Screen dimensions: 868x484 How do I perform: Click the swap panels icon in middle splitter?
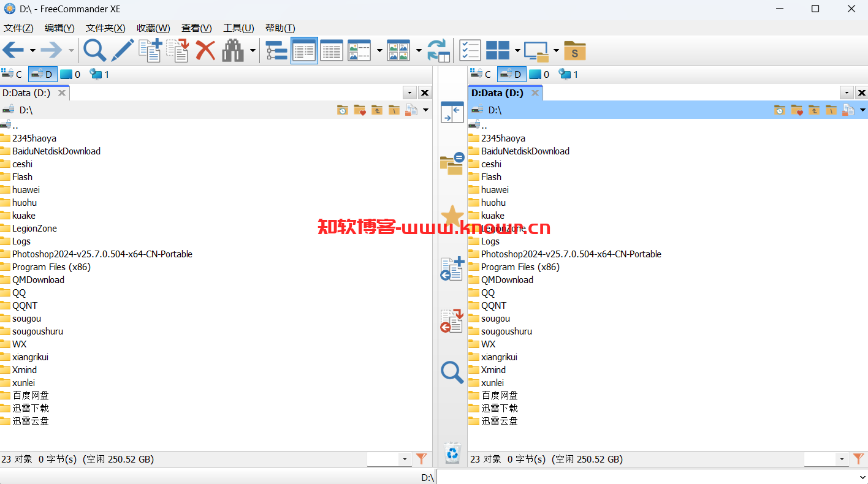(452, 113)
